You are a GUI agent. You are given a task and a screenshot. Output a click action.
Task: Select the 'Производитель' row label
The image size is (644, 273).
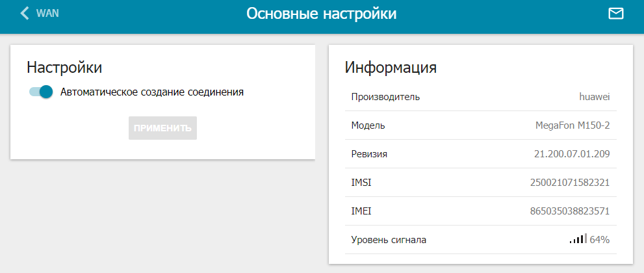tap(385, 97)
